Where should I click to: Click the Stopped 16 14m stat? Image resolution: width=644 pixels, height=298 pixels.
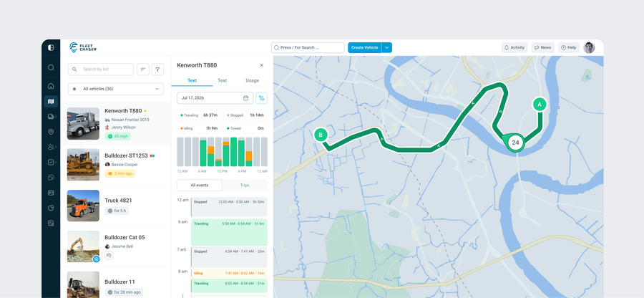pyautogui.click(x=245, y=115)
